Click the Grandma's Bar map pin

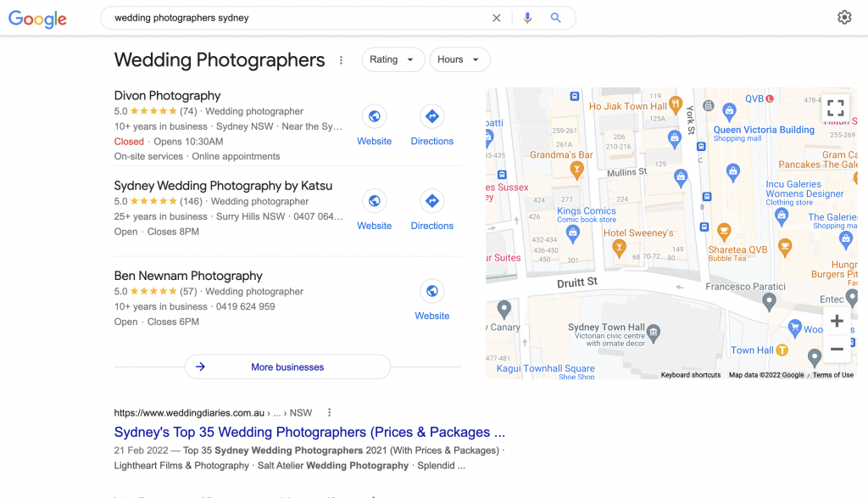tap(576, 170)
